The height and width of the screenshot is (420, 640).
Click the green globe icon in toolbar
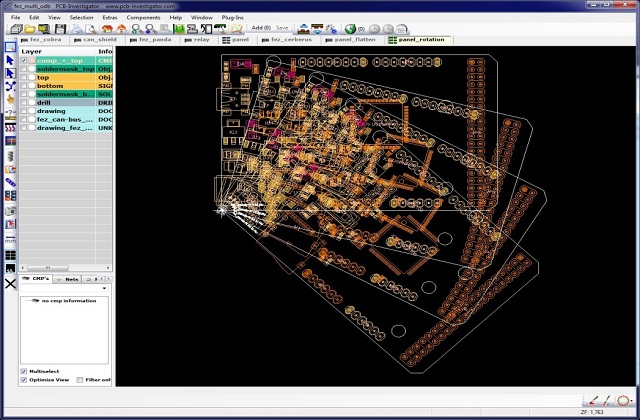pyautogui.click(x=350, y=29)
